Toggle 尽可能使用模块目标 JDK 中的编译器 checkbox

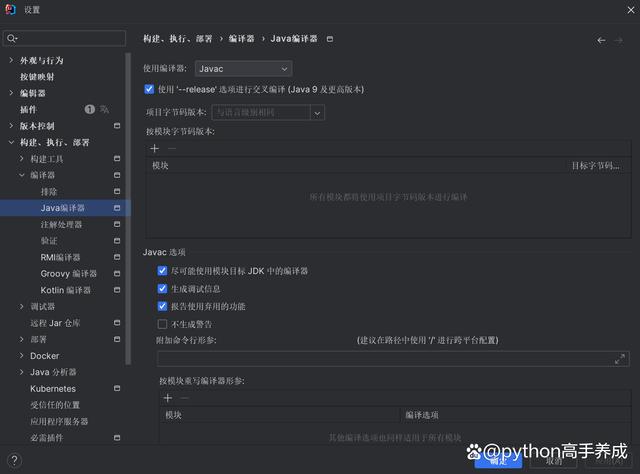(162, 271)
